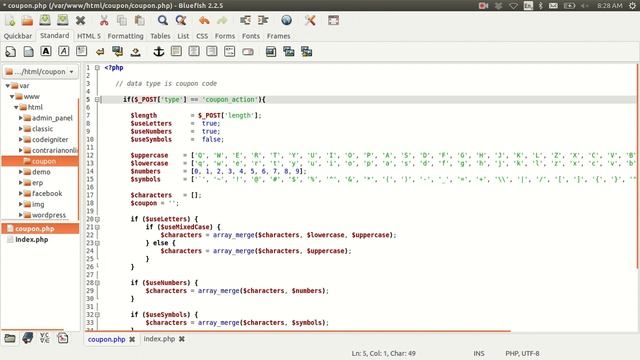The image size is (640, 360).
Task: Click the Multi thumbnail icon
Action: pyautogui.click(x=307, y=51)
